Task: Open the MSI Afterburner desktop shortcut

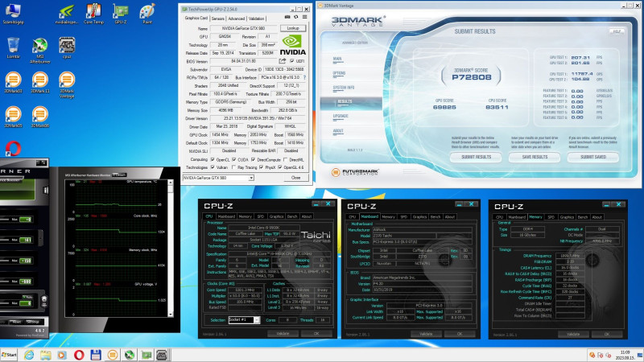Action: [39, 50]
